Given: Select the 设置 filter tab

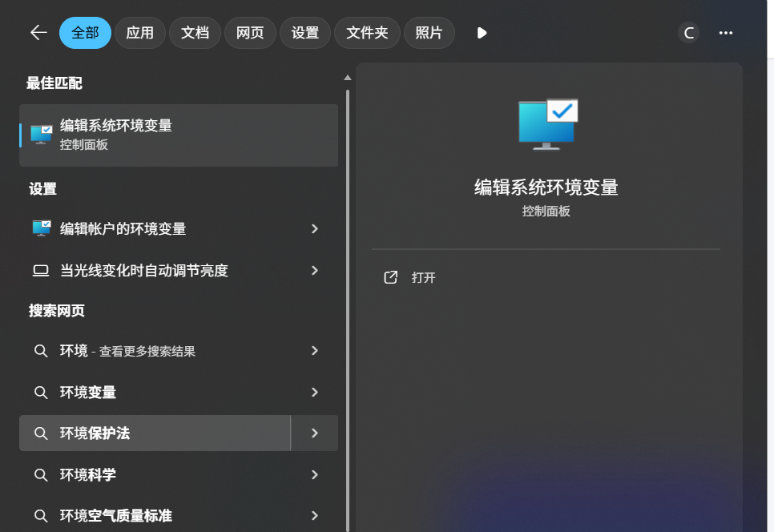Looking at the screenshot, I should point(305,33).
